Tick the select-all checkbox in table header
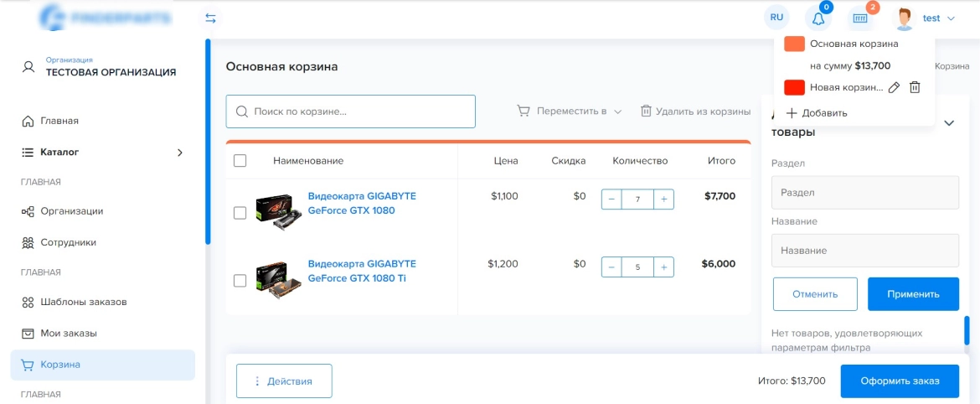The height and width of the screenshot is (404, 980). click(x=240, y=161)
